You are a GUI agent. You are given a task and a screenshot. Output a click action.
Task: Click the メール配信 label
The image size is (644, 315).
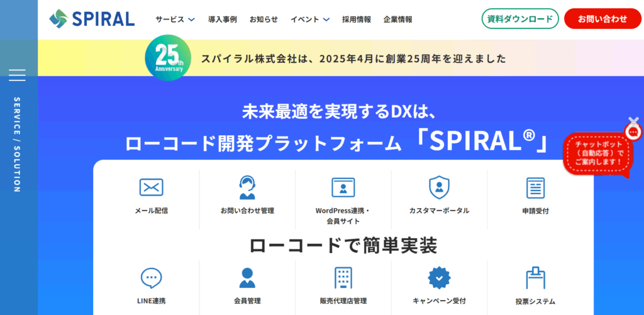tap(151, 211)
